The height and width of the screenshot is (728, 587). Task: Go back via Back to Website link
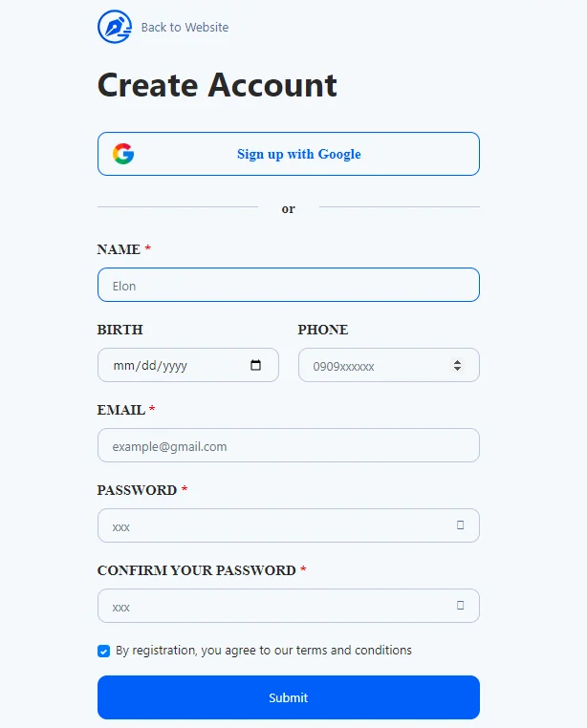pyautogui.click(x=185, y=28)
